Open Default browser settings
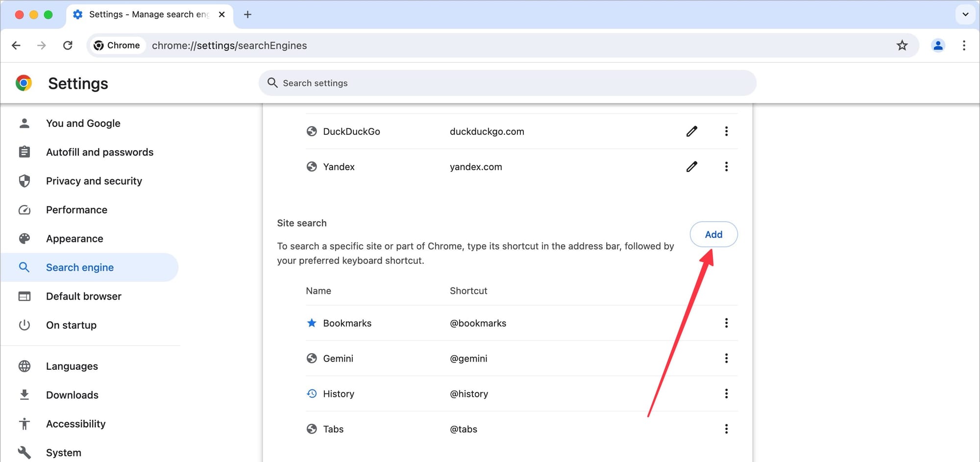 90,296
